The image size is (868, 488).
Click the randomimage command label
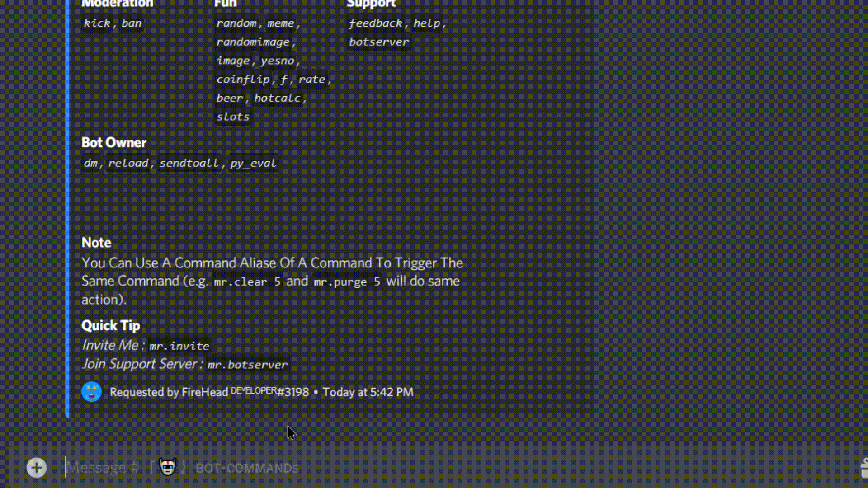click(x=253, y=42)
